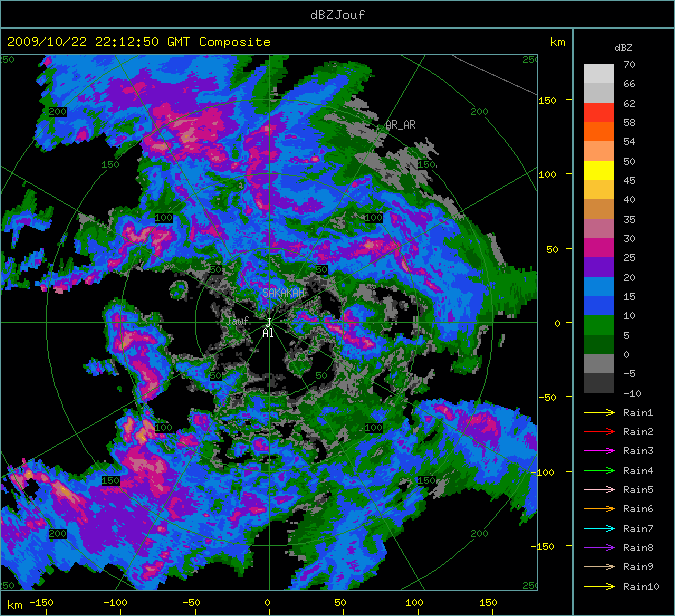Screen dimensions: 675x616
Task: Select the Rain2 red arrow icon
Action: [599, 431]
